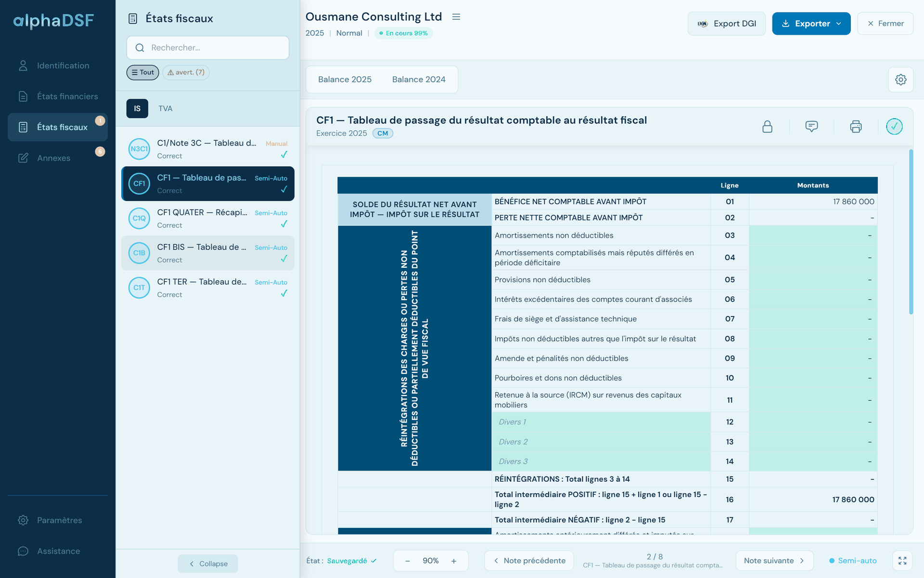924x578 pixels.
Task: Filter by avert. (7) warnings chip
Action: click(186, 72)
